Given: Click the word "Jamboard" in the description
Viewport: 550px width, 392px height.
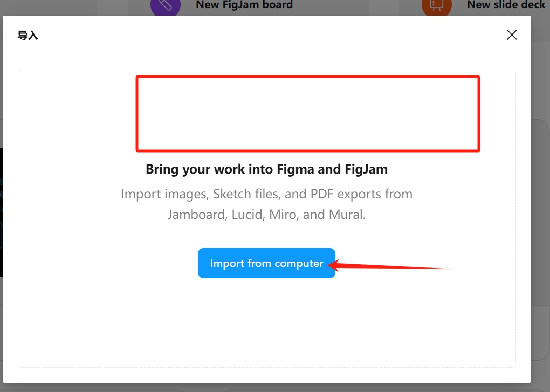Looking at the screenshot, I should click(197, 215).
